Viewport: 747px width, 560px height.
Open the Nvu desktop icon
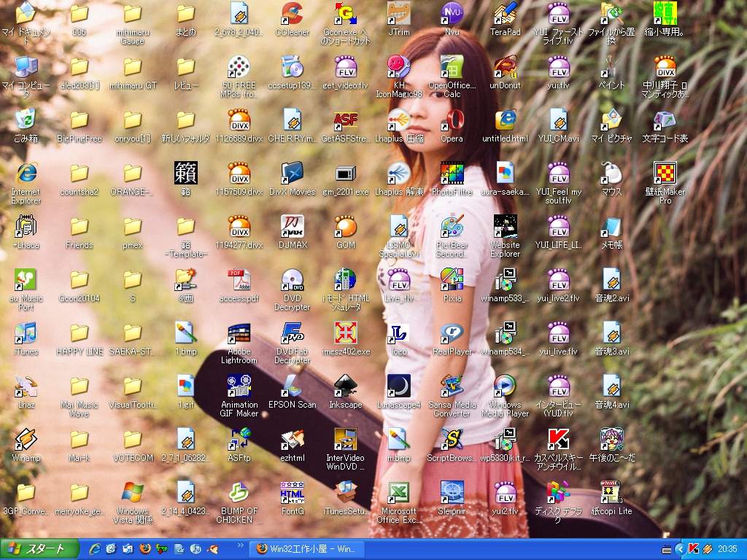click(452, 14)
